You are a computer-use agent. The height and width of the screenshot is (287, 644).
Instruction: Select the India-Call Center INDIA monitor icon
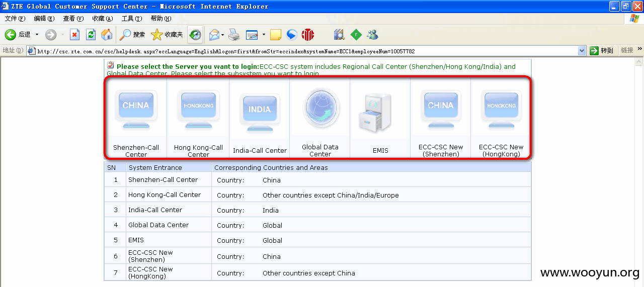coord(260,113)
